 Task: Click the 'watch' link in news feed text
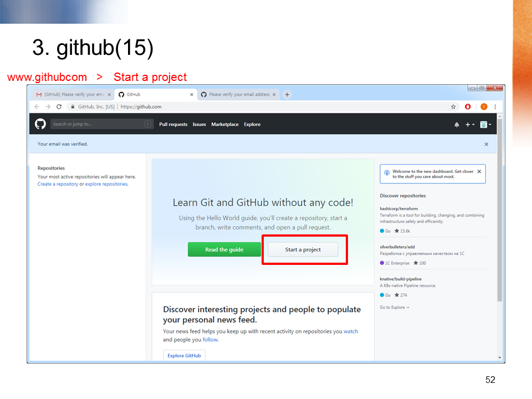(351, 331)
